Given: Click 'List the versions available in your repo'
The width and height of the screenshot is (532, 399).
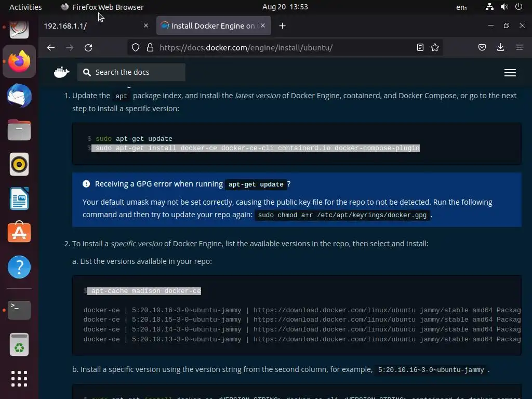Looking at the screenshot, I should point(146,261).
